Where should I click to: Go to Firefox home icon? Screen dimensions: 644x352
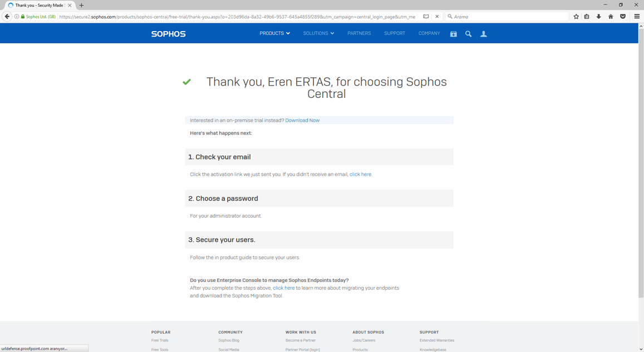(x=610, y=17)
